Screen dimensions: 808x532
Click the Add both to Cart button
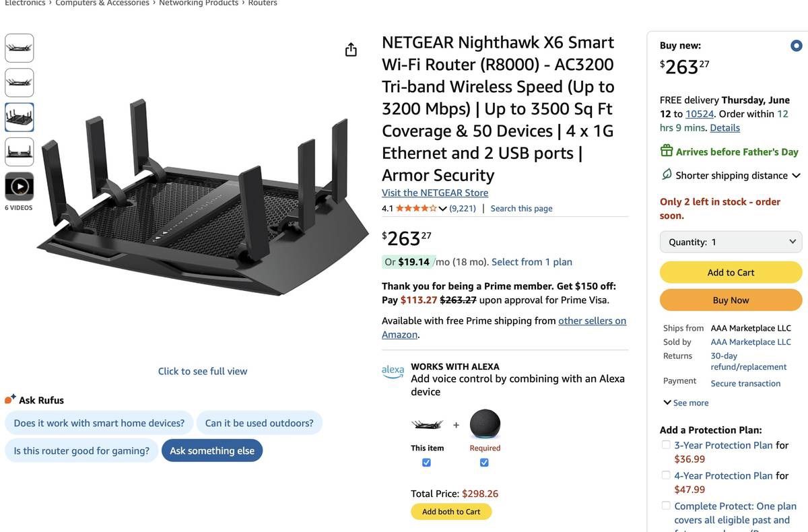[450, 511]
